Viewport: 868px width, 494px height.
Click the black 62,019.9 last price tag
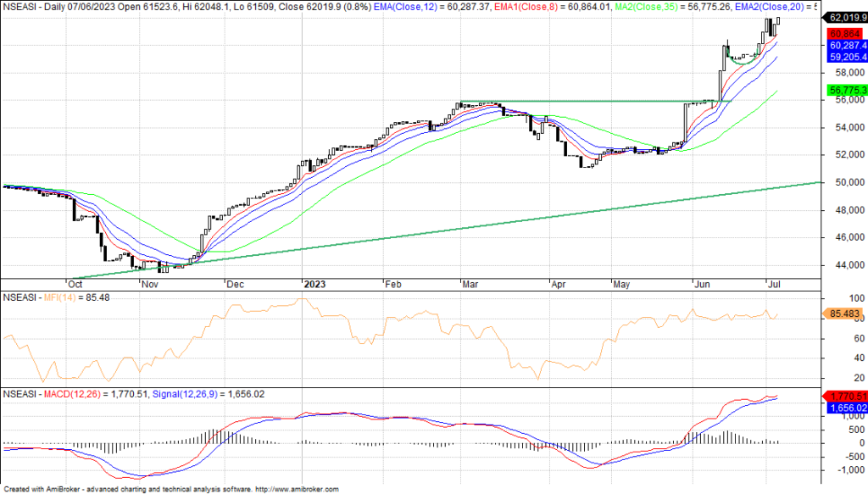tap(843, 17)
